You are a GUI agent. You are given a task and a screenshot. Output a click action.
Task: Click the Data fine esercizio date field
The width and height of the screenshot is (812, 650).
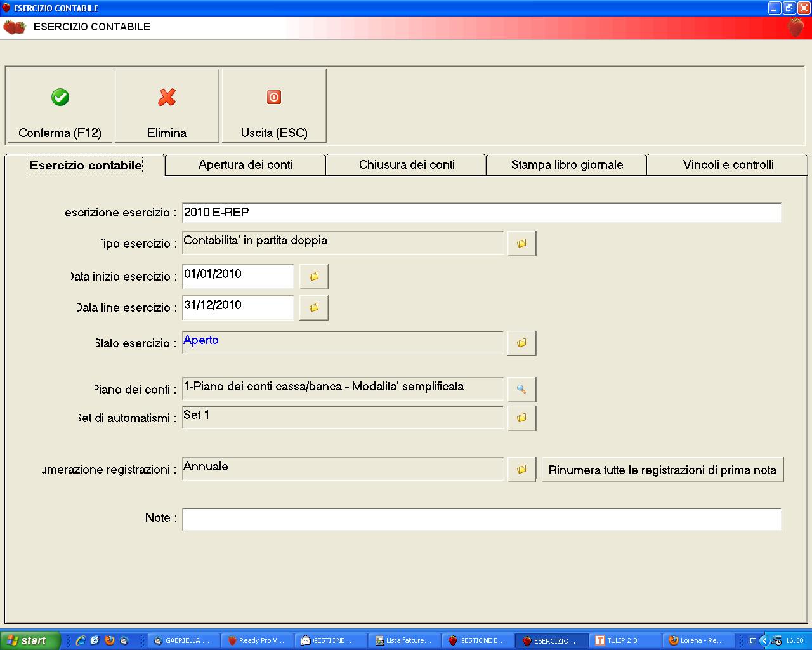(238, 307)
